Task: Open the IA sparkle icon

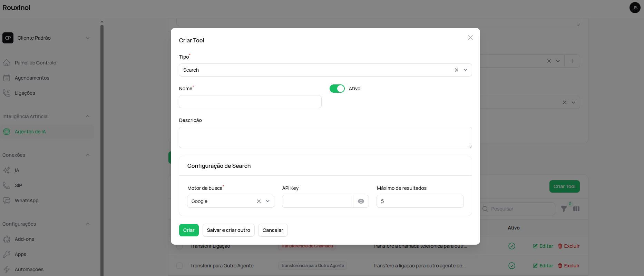Action: tap(7, 170)
